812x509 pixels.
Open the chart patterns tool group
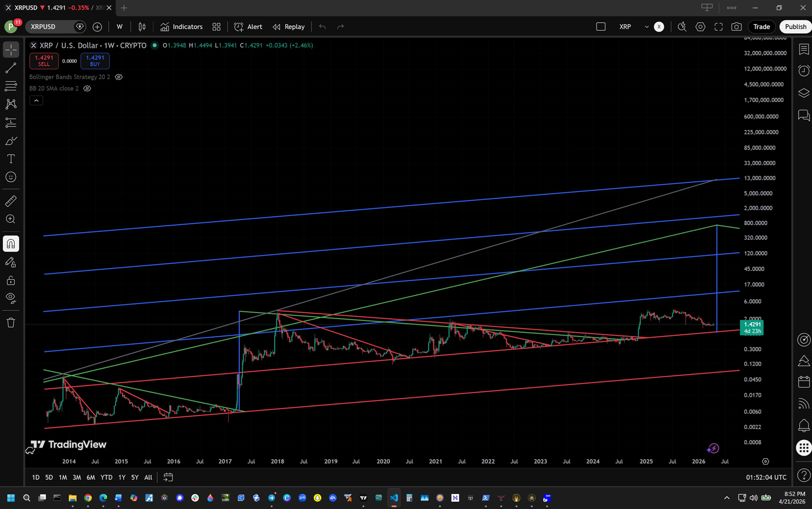tap(11, 104)
